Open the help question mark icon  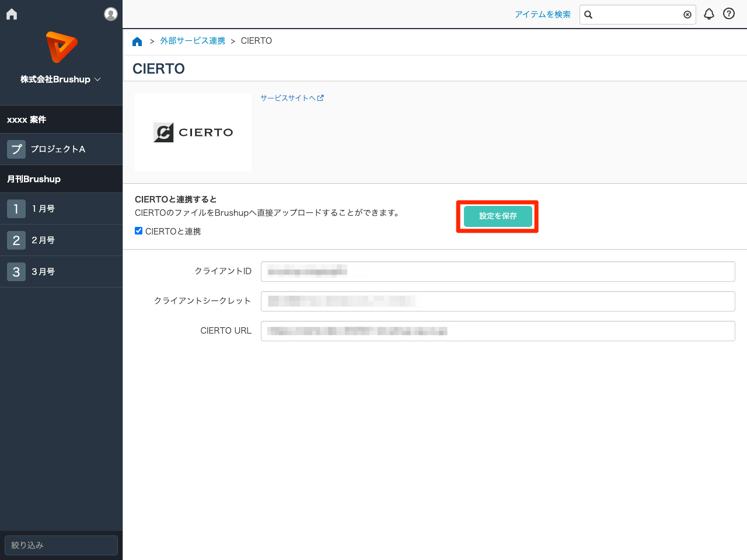729,13
